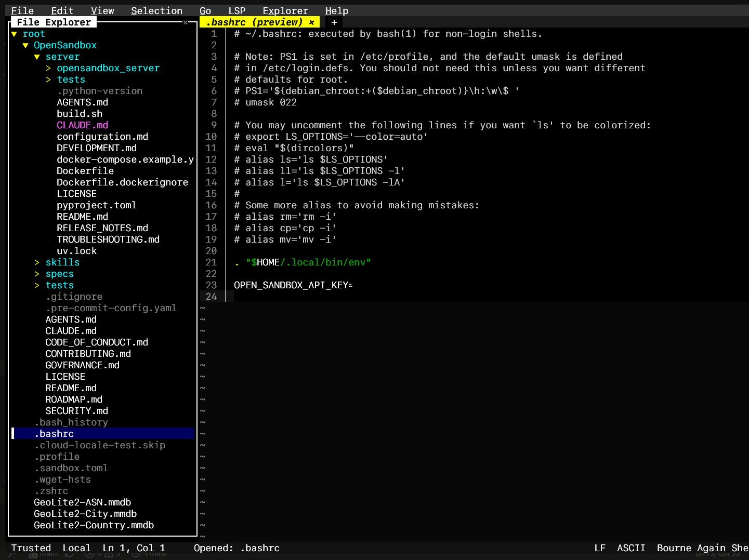Open the Edit menu
This screenshot has width=749, height=560.
click(x=62, y=11)
